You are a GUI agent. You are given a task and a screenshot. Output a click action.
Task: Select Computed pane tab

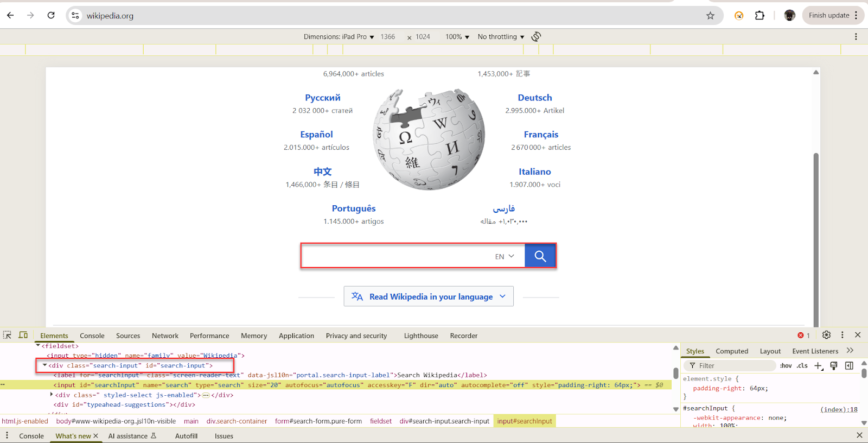click(732, 351)
